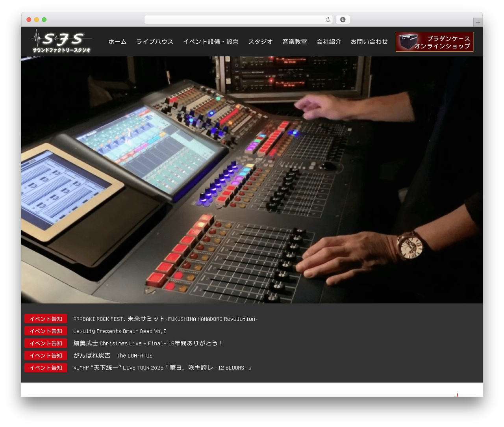Click the SFS Sound Factory Studio logo
This screenshot has height=427, width=504.
click(61, 41)
